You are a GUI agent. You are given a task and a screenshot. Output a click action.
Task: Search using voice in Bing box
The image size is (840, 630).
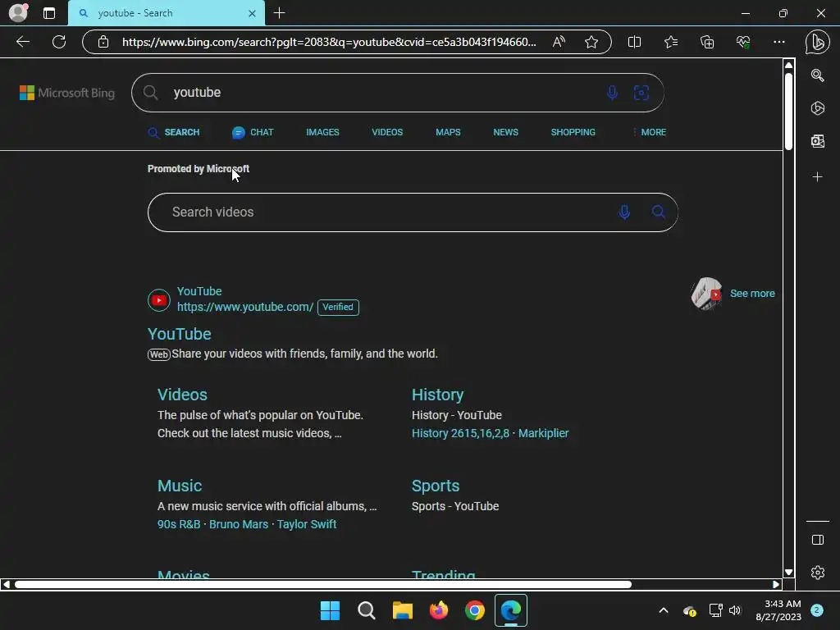[x=612, y=93]
